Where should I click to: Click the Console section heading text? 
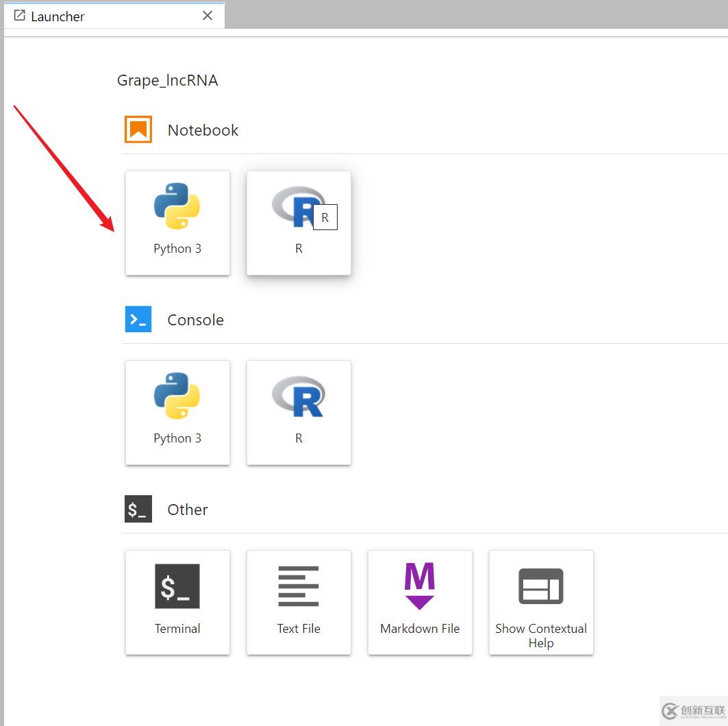coord(195,320)
